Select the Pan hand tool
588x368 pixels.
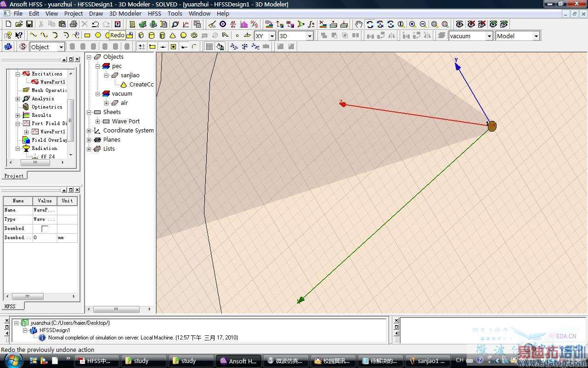(x=359, y=24)
